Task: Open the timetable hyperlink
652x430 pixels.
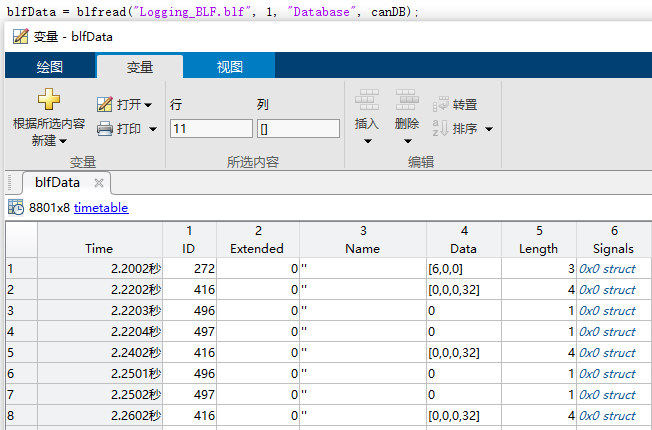Action: (101, 208)
